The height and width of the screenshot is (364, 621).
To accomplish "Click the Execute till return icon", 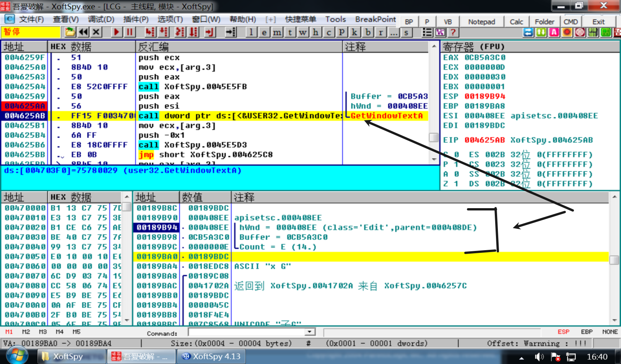I will pos(209,32).
